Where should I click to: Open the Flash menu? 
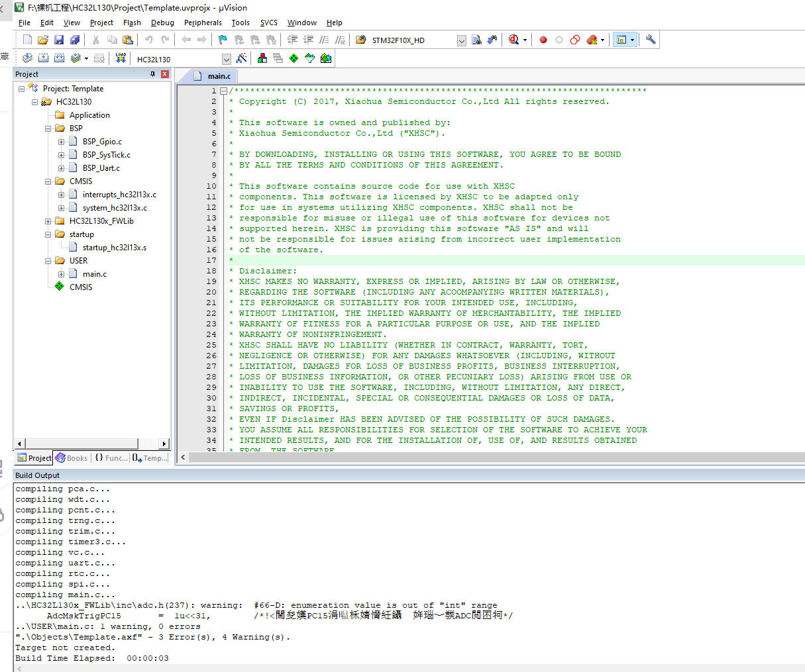coord(132,23)
